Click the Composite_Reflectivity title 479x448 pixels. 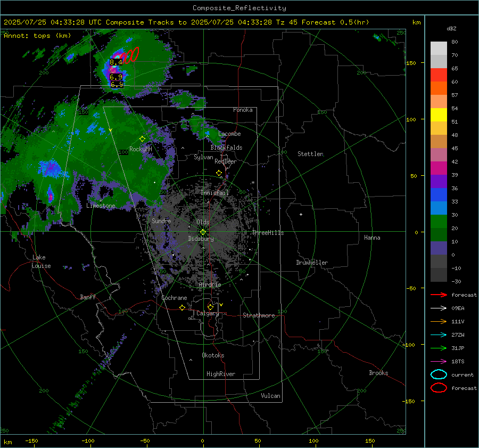[240, 8]
